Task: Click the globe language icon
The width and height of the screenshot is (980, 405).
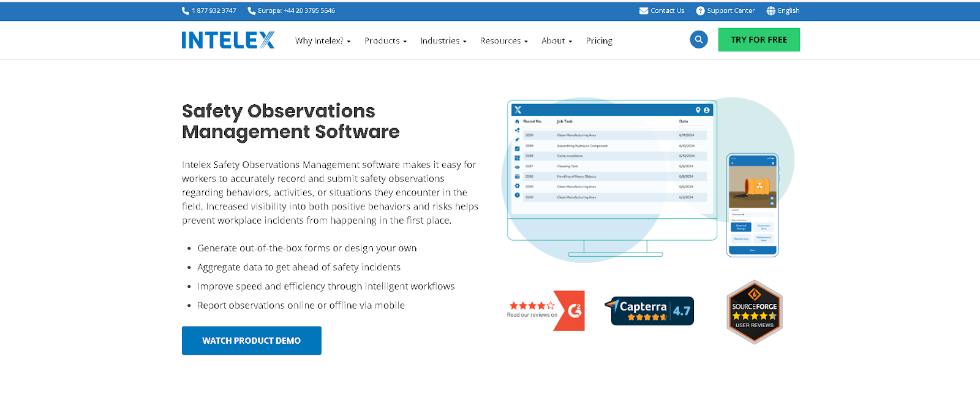Action: (771, 10)
